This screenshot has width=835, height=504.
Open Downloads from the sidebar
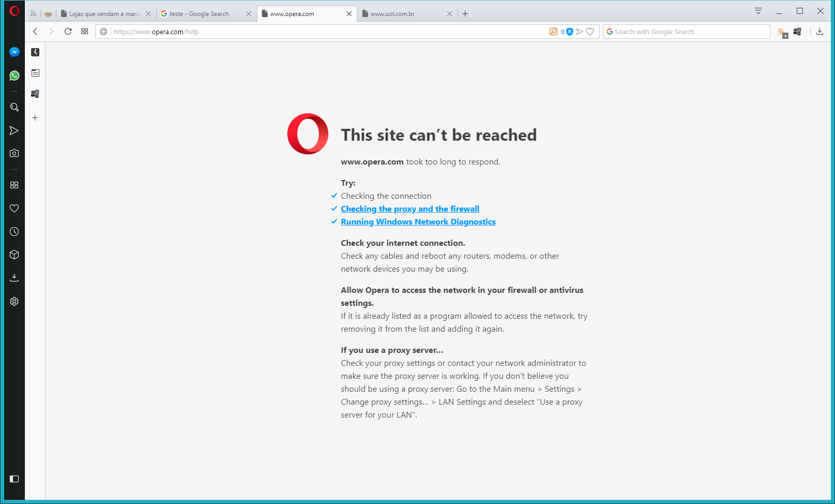[x=14, y=277]
